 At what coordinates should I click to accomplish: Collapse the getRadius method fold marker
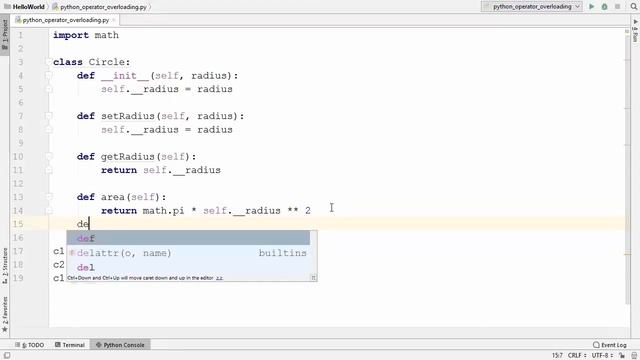click(48, 156)
